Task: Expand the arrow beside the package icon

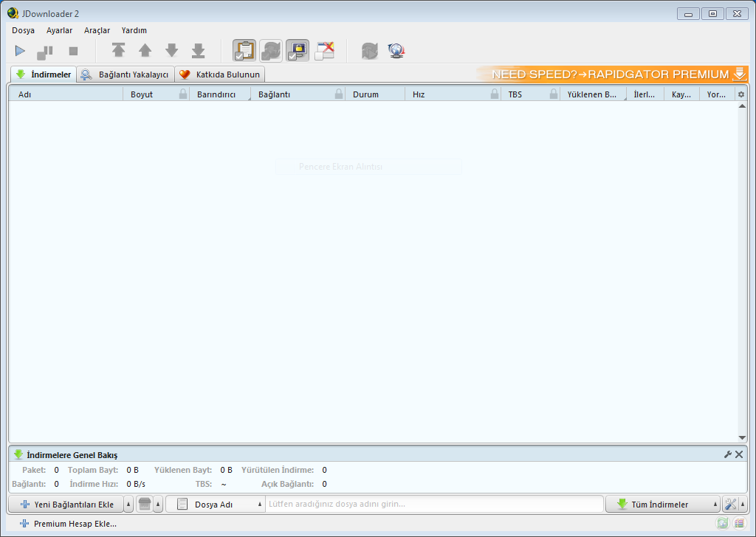Action: click(158, 505)
